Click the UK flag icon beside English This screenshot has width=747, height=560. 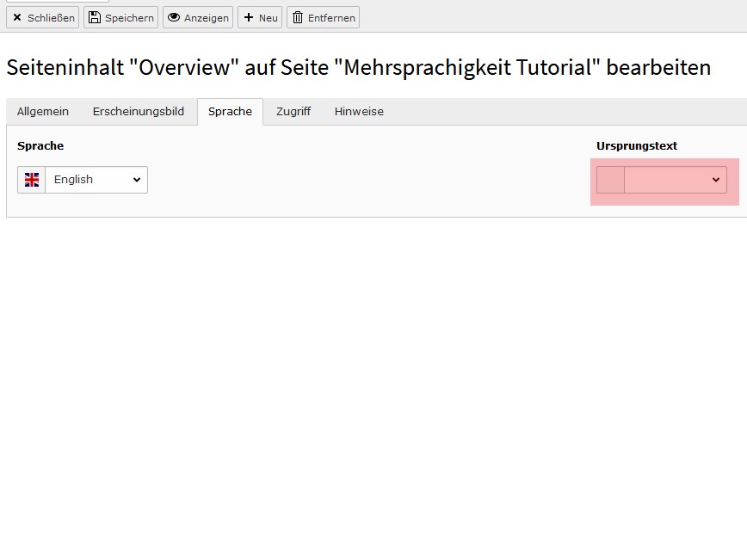(32, 180)
